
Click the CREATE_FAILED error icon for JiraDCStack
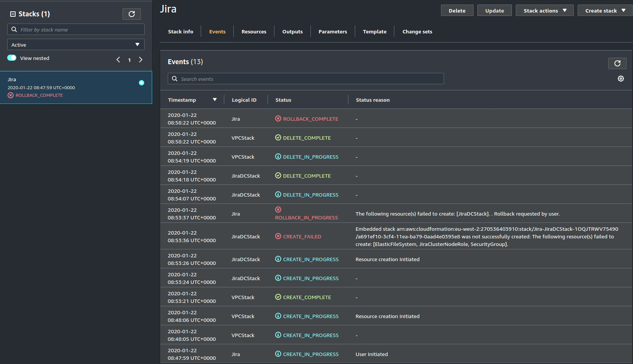point(278,236)
